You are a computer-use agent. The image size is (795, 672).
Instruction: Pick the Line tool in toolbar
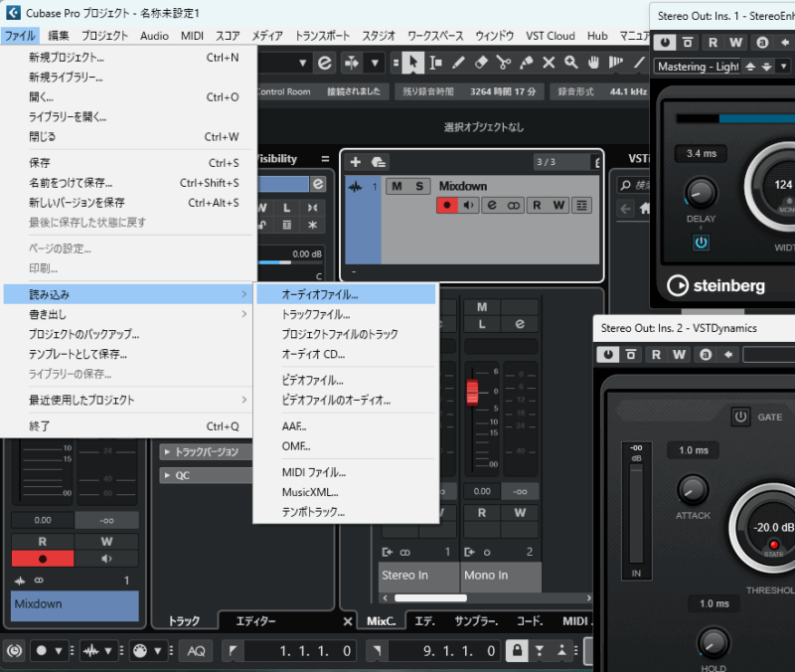(639, 63)
